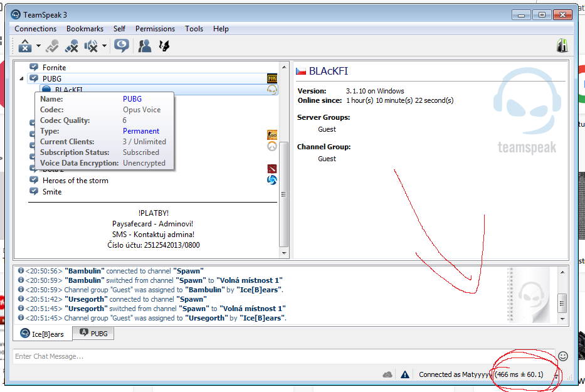Viewport: 585px width, 392px height.
Task: Click the Guest entry under Server Groups
Action: pyautogui.click(x=327, y=130)
